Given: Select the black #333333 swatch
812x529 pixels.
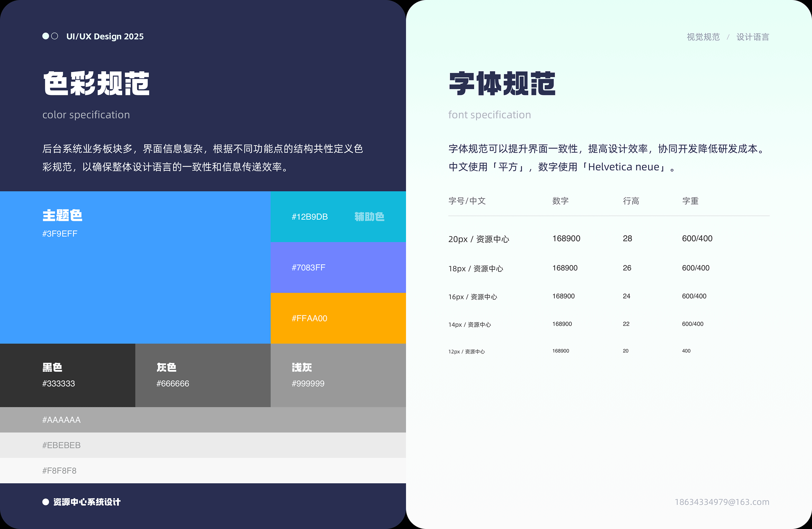Looking at the screenshot, I should [x=68, y=375].
